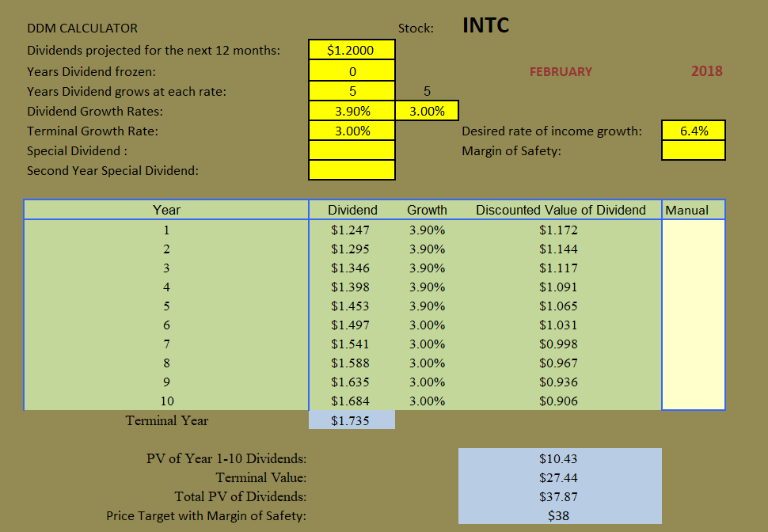Click the 'Dividend Growth Rates:' label

pos(95,111)
